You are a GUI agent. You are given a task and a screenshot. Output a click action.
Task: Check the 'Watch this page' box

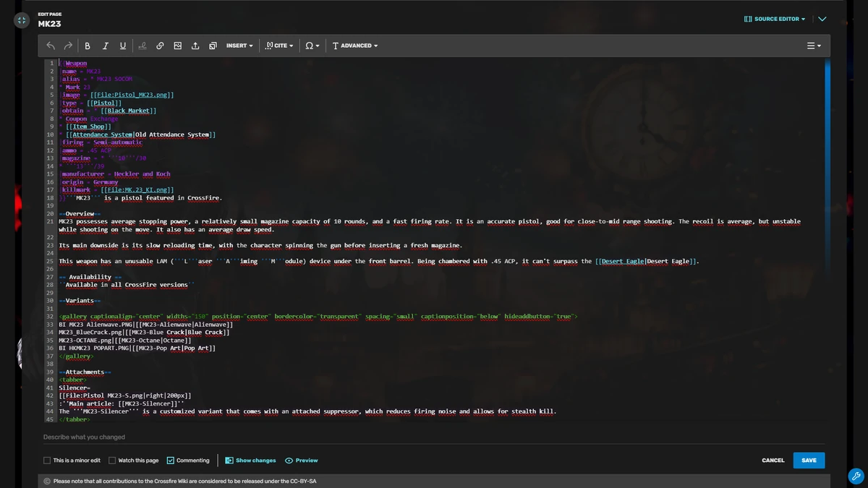113,460
